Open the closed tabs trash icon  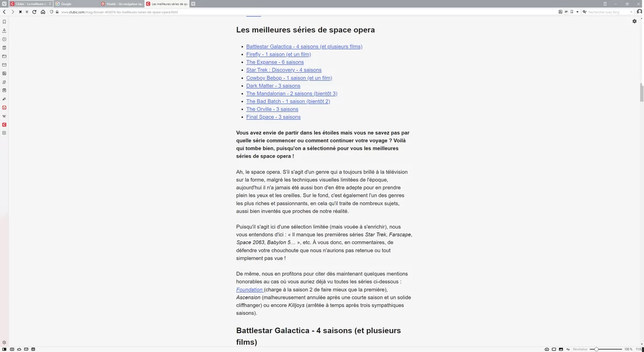(x=605, y=4)
